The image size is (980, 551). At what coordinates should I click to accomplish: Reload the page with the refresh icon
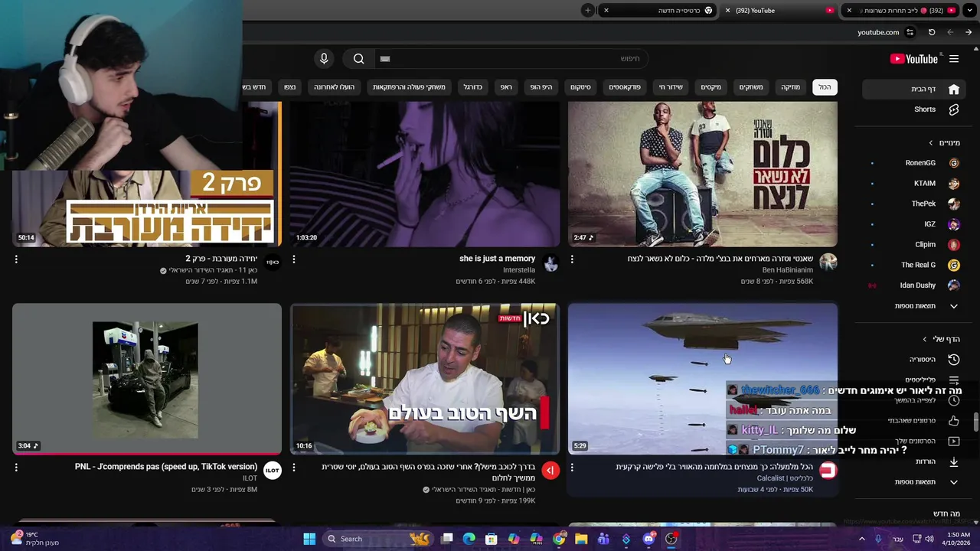[932, 32]
